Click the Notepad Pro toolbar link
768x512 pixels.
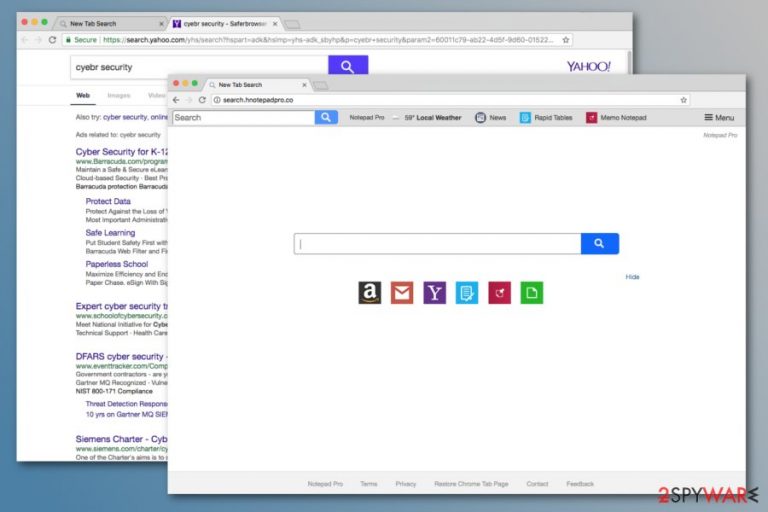[367, 118]
